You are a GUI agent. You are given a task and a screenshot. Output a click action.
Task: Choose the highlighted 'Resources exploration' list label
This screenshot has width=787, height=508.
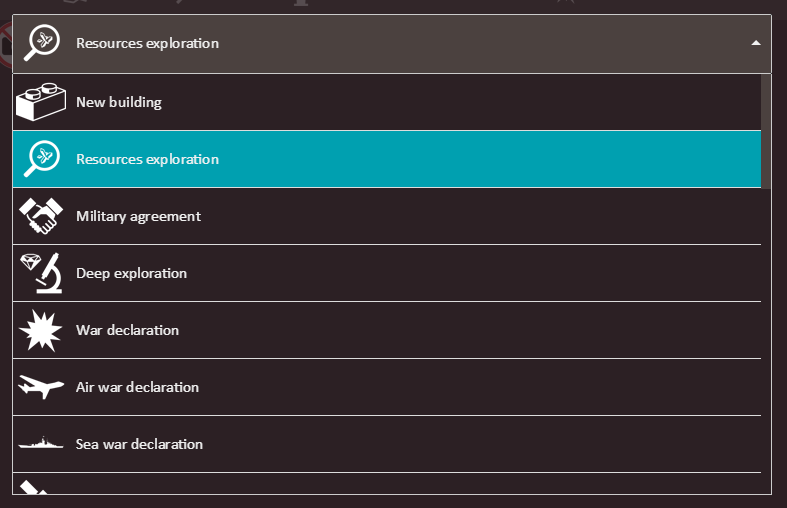(147, 159)
